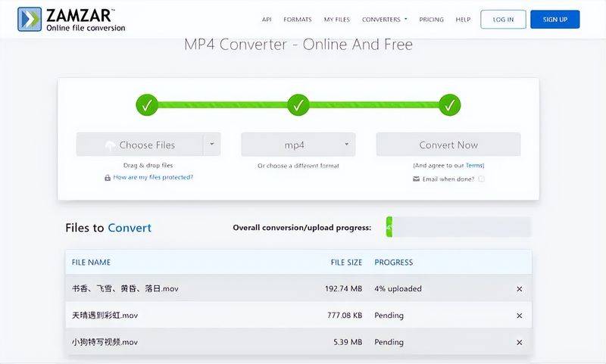Select the 192.74 MB .mov file name
Screen dimensions: 606x364
[x=125, y=289]
